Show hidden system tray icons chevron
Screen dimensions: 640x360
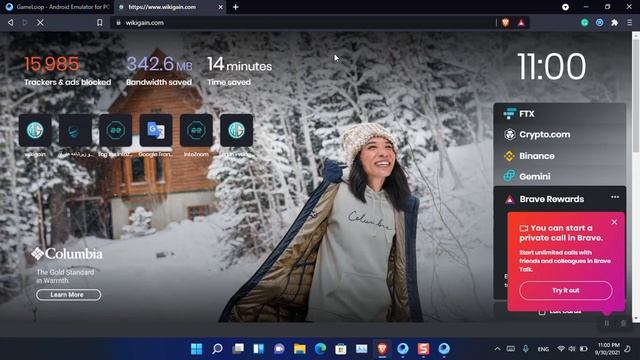(497, 349)
